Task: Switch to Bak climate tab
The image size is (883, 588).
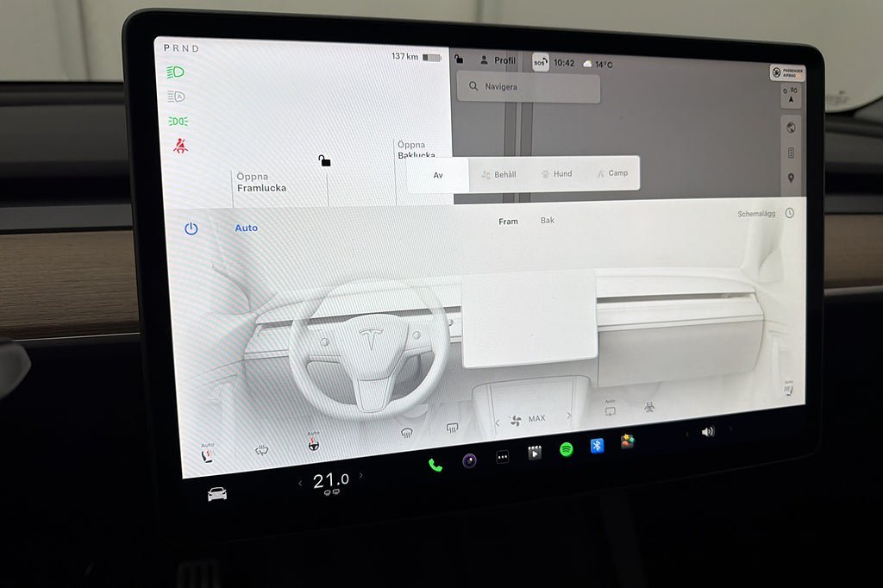Action: (x=548, y=221)
